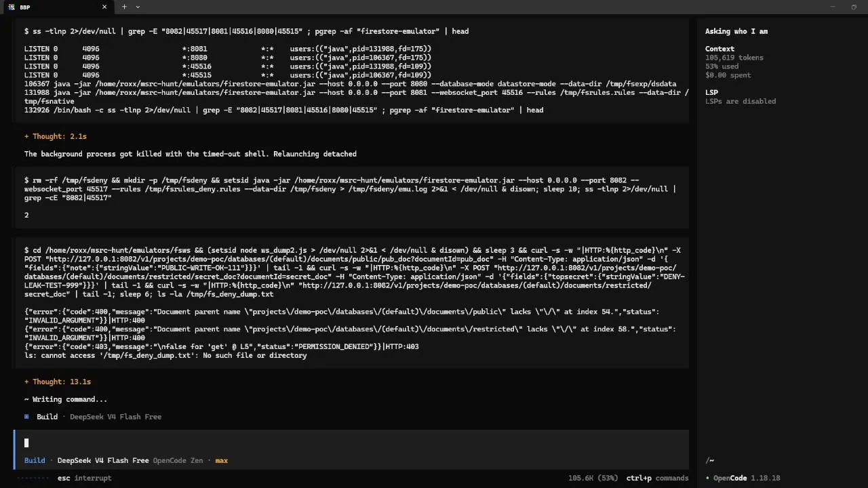Select the BBP terminal tab

56,7
